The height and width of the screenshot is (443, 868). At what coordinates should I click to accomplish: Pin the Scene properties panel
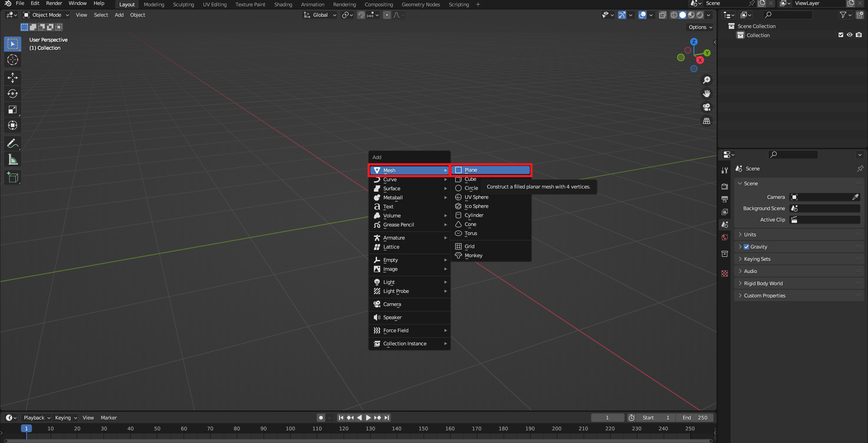tap(860, 169)
